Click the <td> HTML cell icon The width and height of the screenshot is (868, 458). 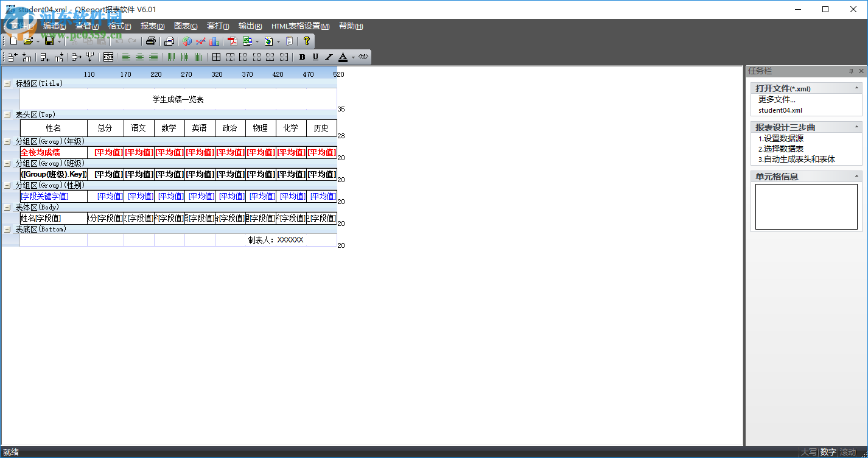click(363, 57)
